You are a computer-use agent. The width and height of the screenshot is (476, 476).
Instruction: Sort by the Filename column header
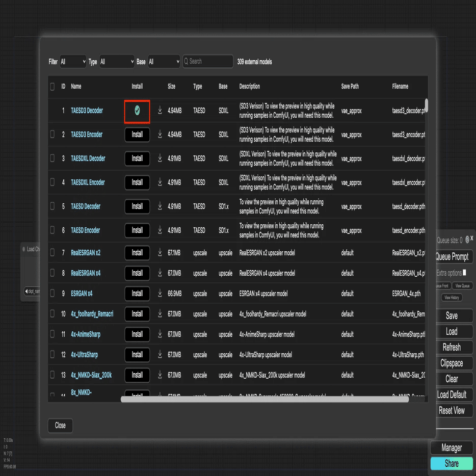(x=400, y=87)
